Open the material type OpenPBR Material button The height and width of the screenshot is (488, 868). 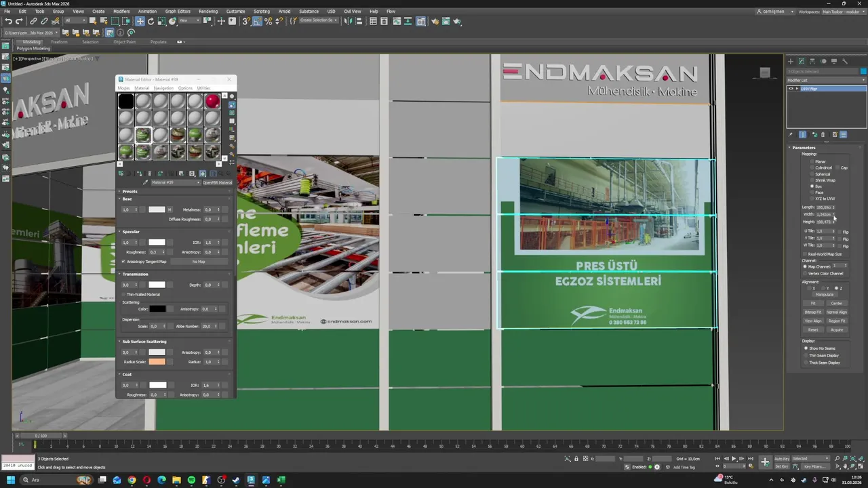[218, 182]
